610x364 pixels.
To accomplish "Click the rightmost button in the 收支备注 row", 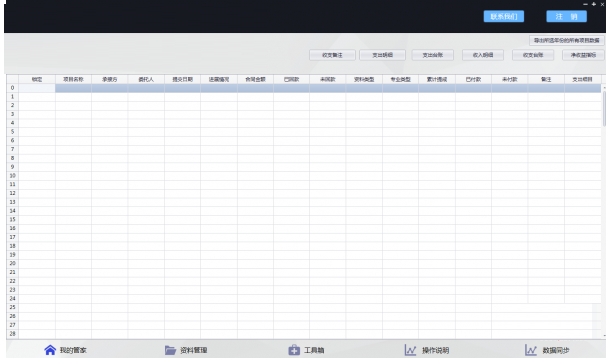I will (x=583, y=55).
